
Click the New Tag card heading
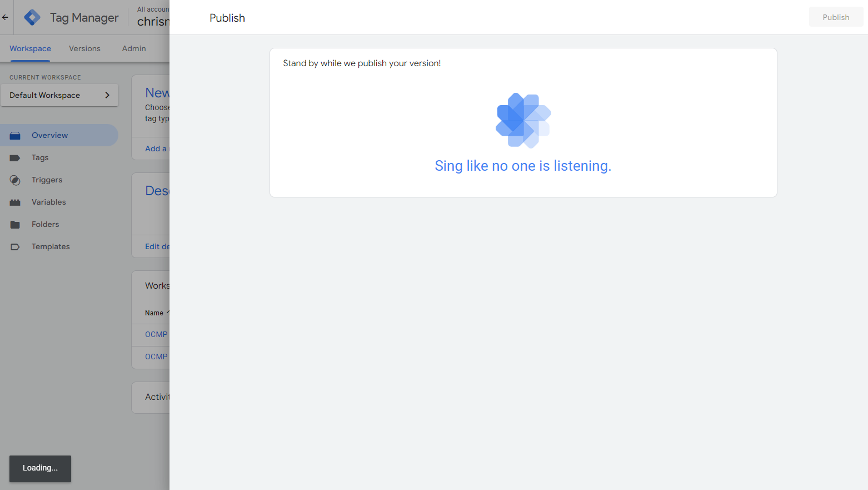pos(157,93)
